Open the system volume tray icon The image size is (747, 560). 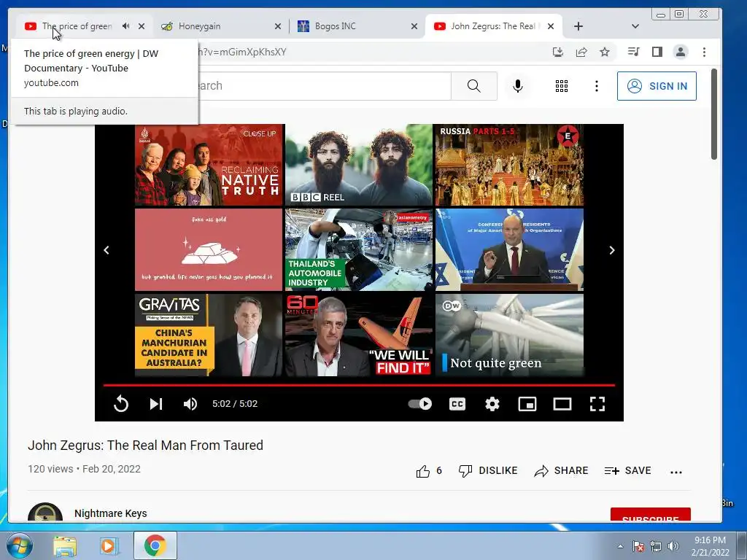[x=673, y=546]
